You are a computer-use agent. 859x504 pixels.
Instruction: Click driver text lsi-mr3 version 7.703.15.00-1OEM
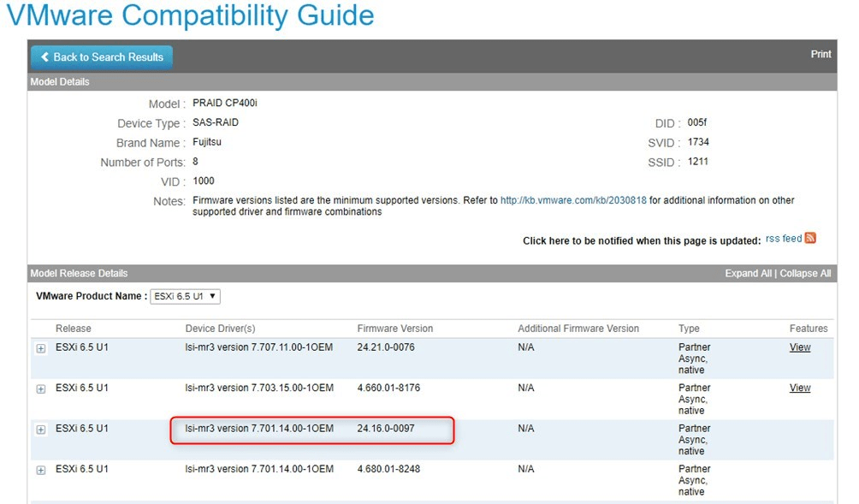[259, 388]
